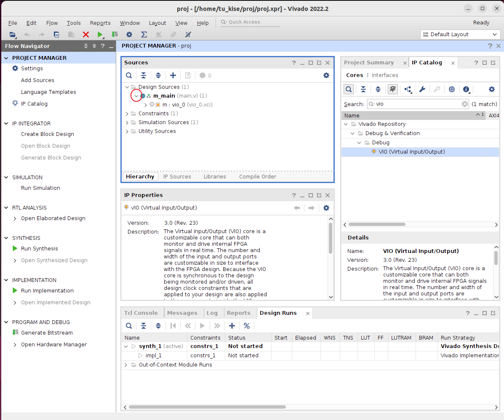Click the red X cancel toolbar icon
Image resolution: width=504 pixels, height=420 pixels.
click(86, 35)
